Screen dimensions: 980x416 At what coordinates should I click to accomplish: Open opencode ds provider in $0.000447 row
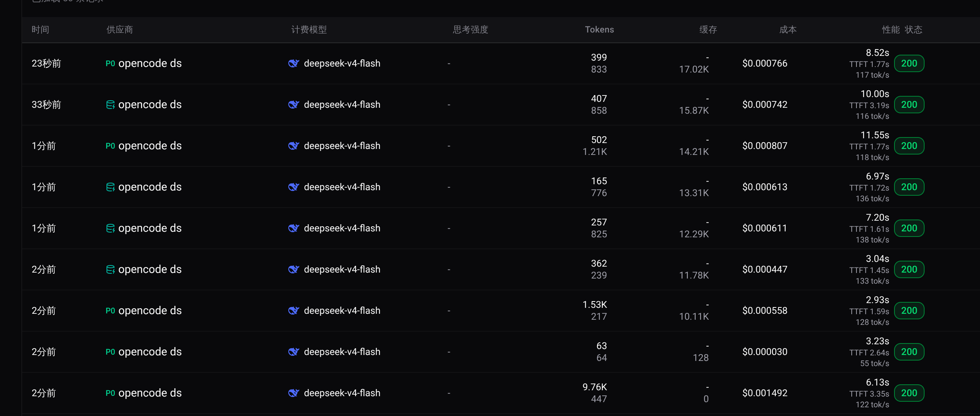point(150,269)
